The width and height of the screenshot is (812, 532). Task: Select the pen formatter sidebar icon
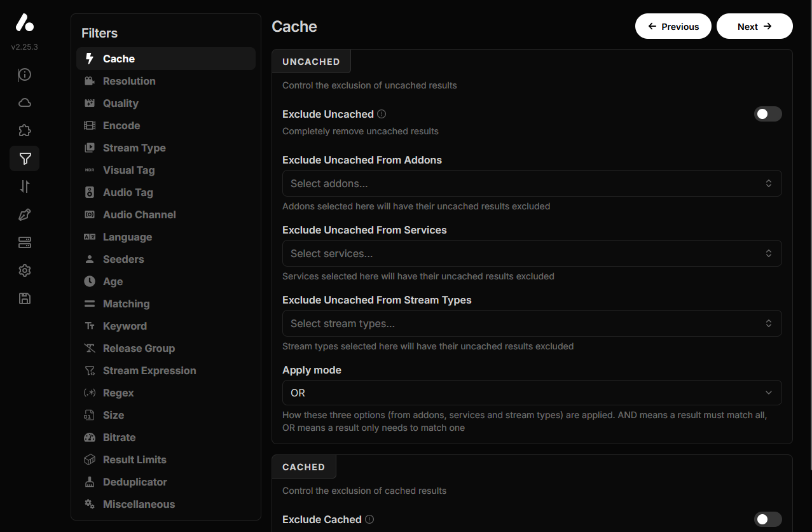point(24,214)
